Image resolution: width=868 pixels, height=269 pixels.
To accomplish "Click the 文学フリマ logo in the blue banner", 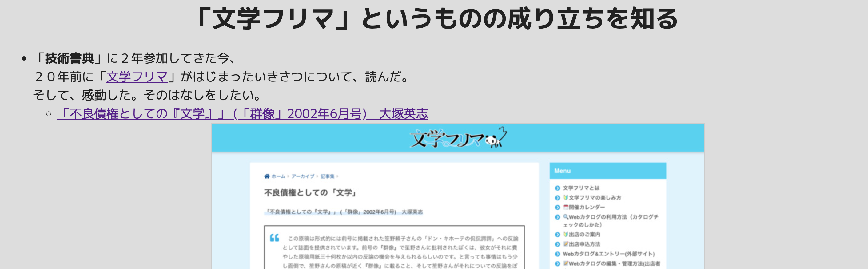I will (458, 138).
